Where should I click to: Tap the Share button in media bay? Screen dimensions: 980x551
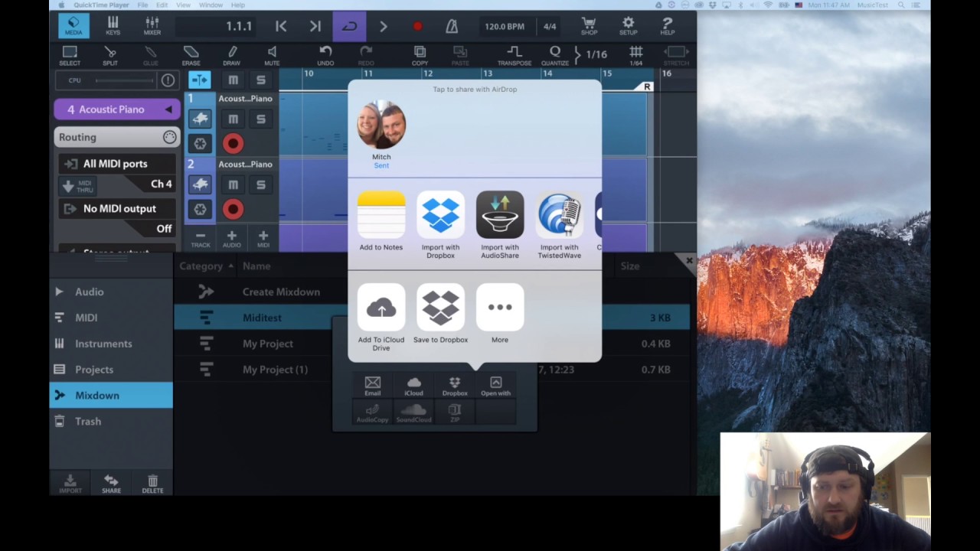pos(111,483)
